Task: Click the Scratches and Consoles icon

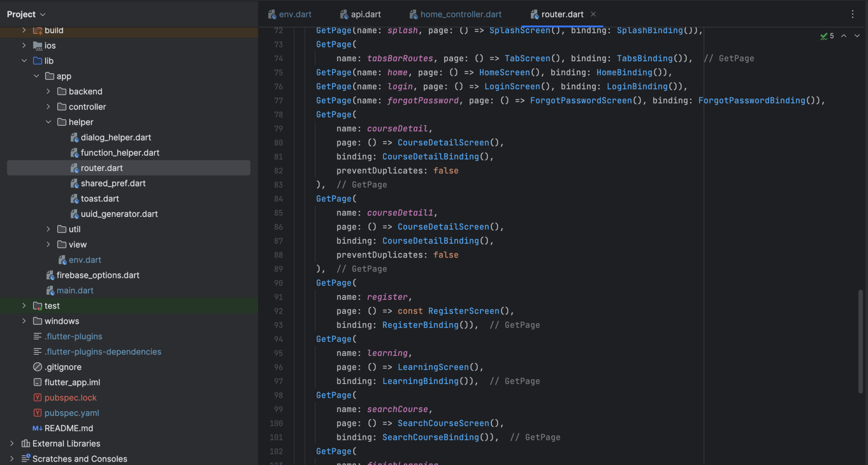Action: (26, 458)
